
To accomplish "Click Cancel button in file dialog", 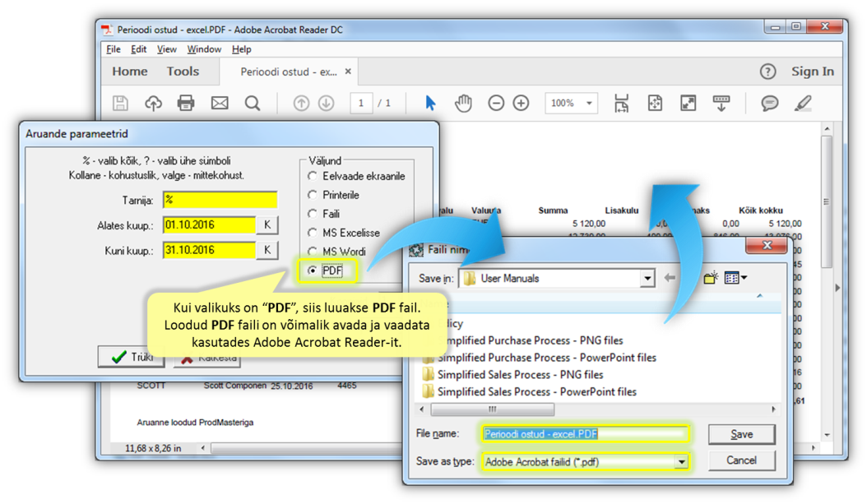I will 741,460.
